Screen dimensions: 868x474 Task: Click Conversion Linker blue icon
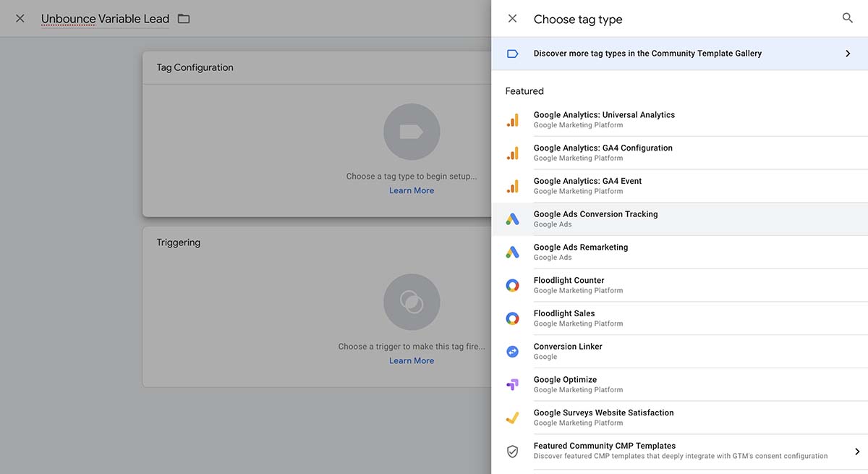(x=512, y=352)
